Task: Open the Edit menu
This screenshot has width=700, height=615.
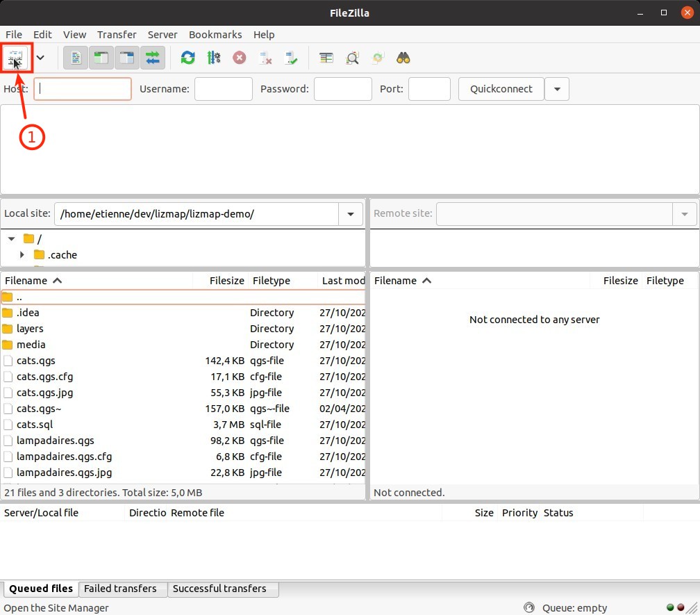Action: tap(42, 34)
